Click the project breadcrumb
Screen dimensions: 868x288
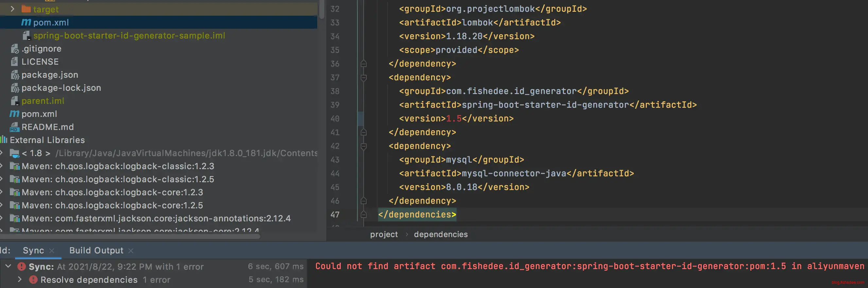click(x=384, y=234)
